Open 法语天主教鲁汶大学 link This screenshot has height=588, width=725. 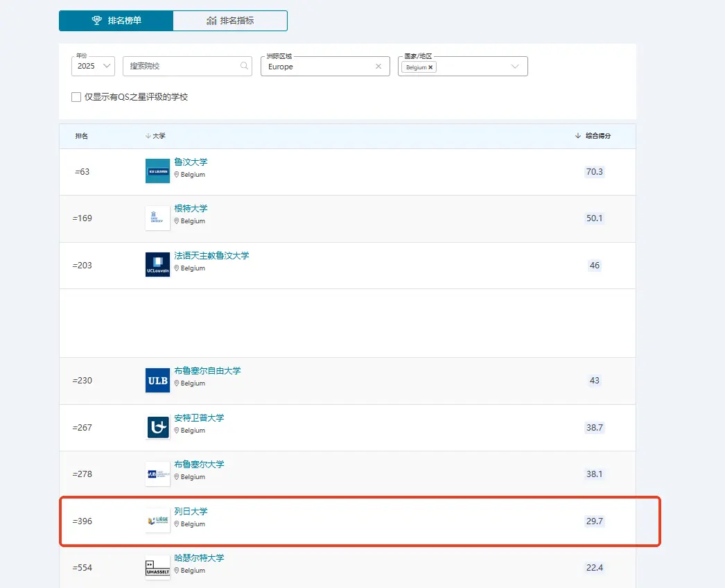pos(211,256)
